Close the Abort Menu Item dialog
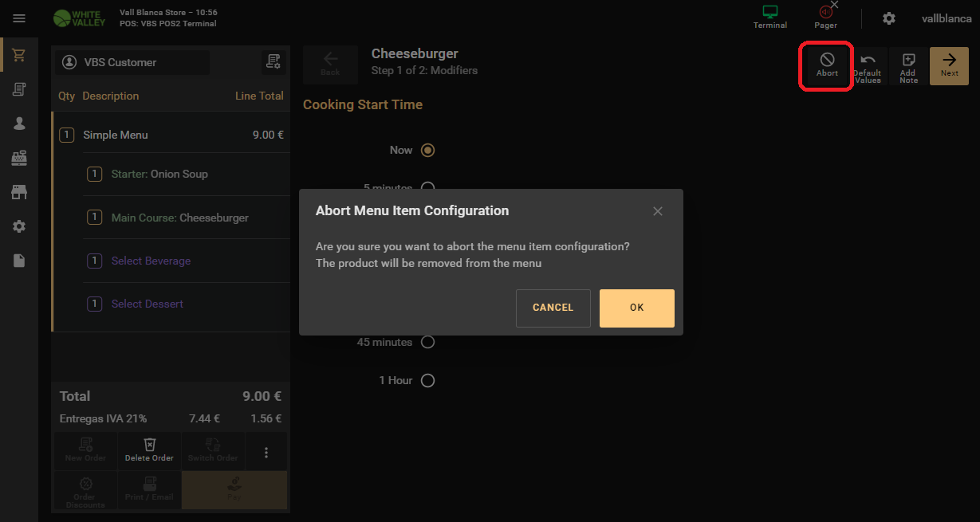The image size is (980, 522). [x=658, y=211]
